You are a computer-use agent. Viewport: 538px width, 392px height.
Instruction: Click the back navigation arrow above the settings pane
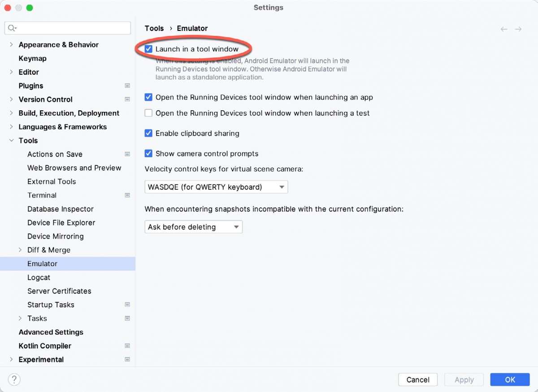(503, 28)
